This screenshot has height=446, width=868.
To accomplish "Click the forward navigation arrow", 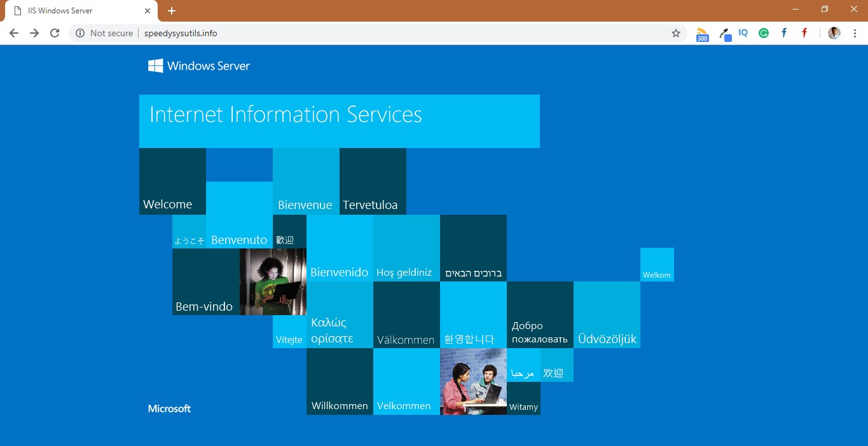I will coord(34,33).
